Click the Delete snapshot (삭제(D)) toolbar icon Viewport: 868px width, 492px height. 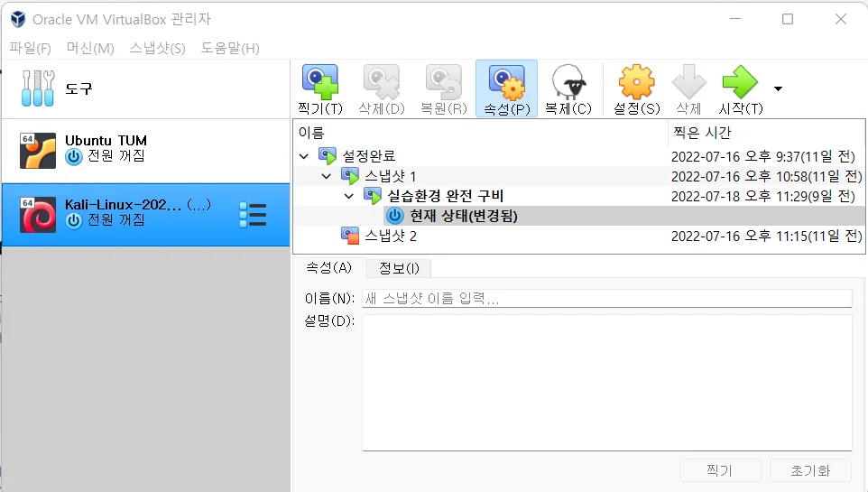[382, 81]
